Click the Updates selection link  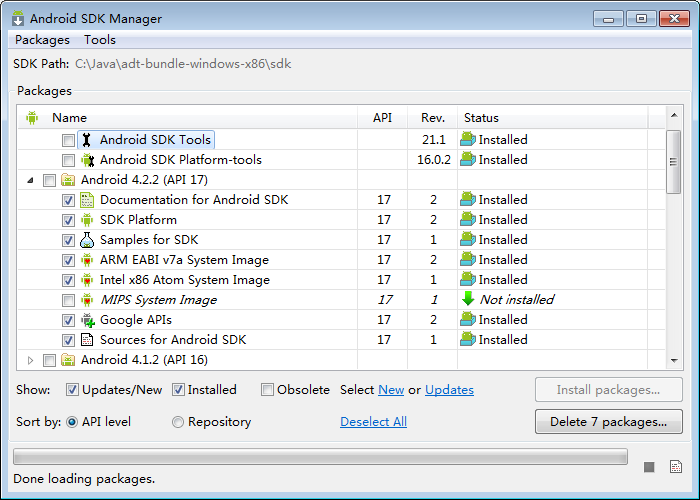coord(449,390)
